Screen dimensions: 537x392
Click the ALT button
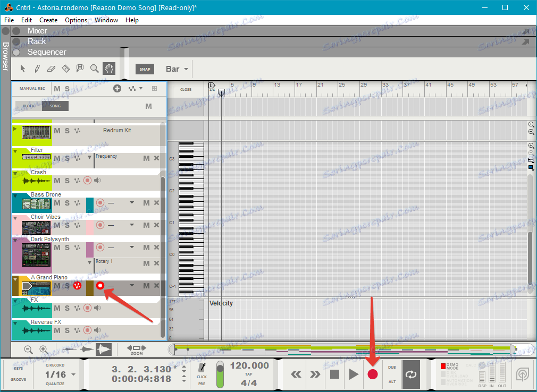click(392, 382)
